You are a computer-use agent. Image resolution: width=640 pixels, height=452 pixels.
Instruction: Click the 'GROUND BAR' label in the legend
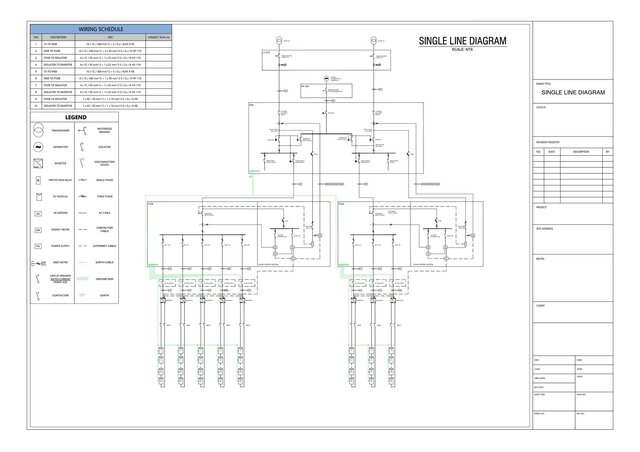click(x=104, y=279)
